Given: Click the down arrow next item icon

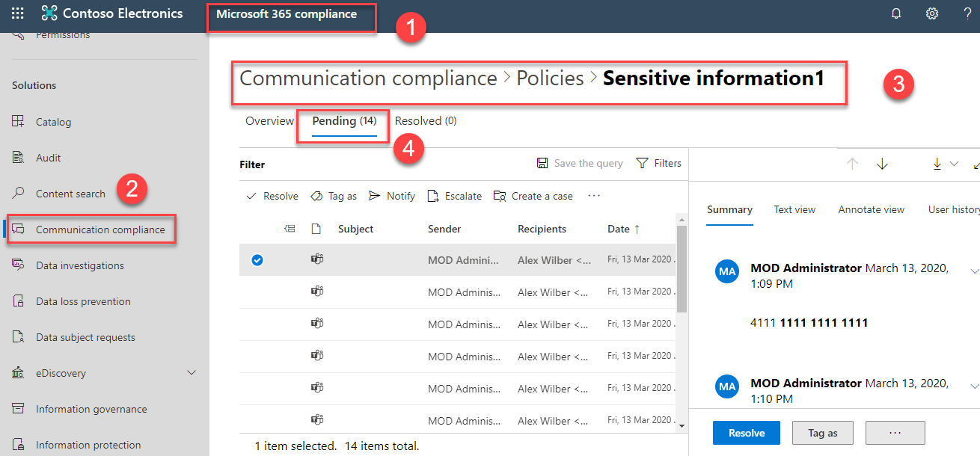Looking at the screenshot, I should pyautogui.click(x=882, y=164).
